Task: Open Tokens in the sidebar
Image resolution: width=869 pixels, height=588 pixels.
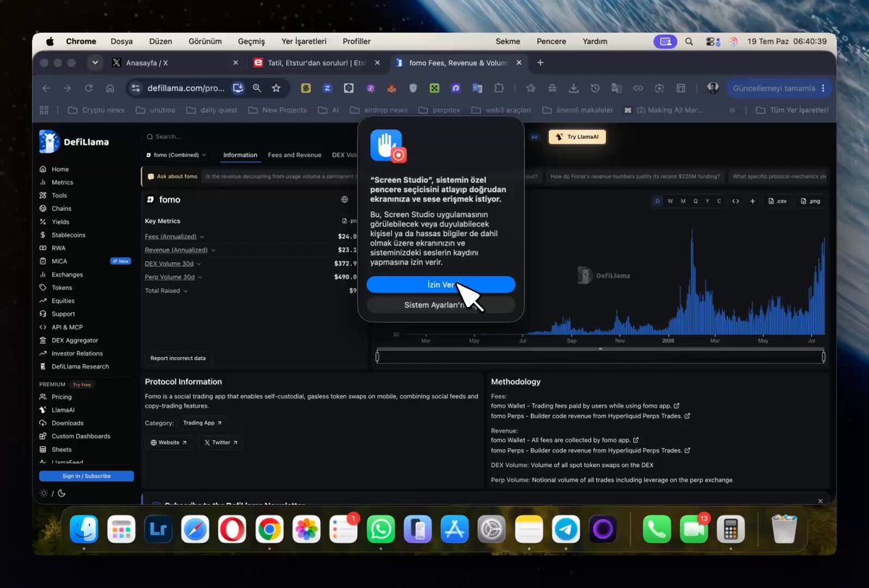Action: pyautogui.click(x=62, y=287)
